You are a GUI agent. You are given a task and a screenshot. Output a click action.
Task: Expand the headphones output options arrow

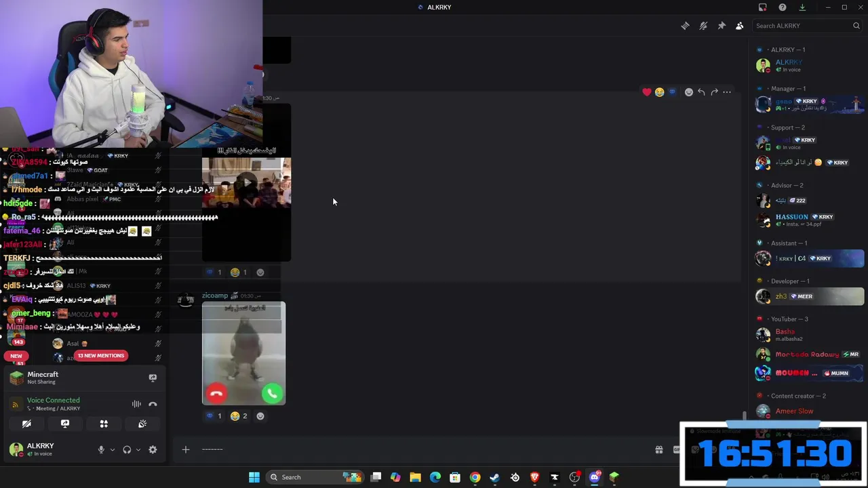point(138,449)
